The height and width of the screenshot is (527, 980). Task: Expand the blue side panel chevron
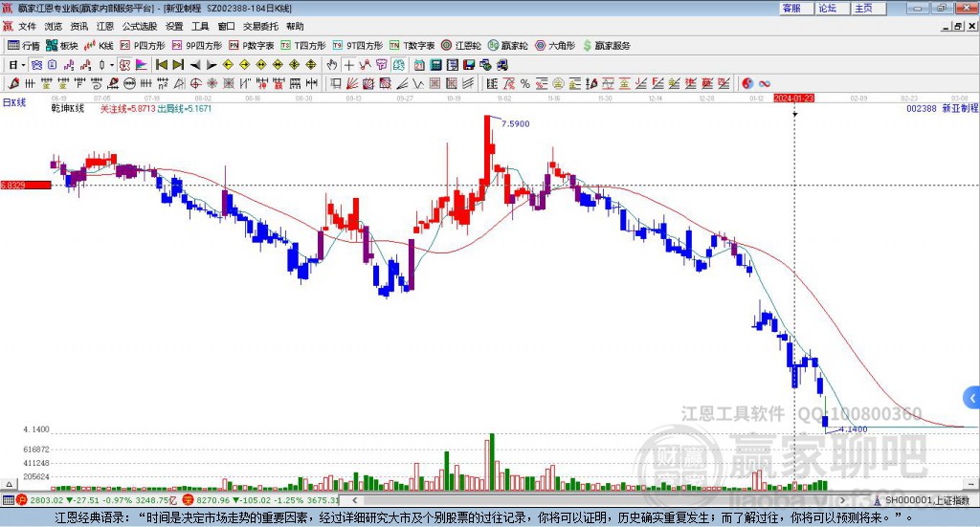(x=972, y=398)
